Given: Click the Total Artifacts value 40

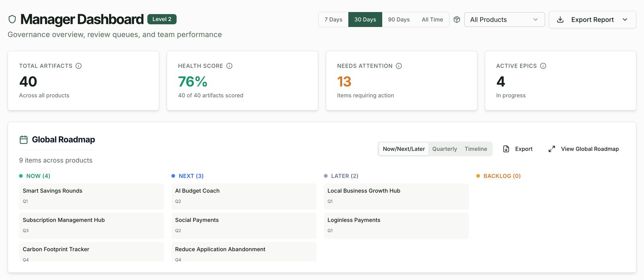Looking at the screenshot, I should coord(28,82).
